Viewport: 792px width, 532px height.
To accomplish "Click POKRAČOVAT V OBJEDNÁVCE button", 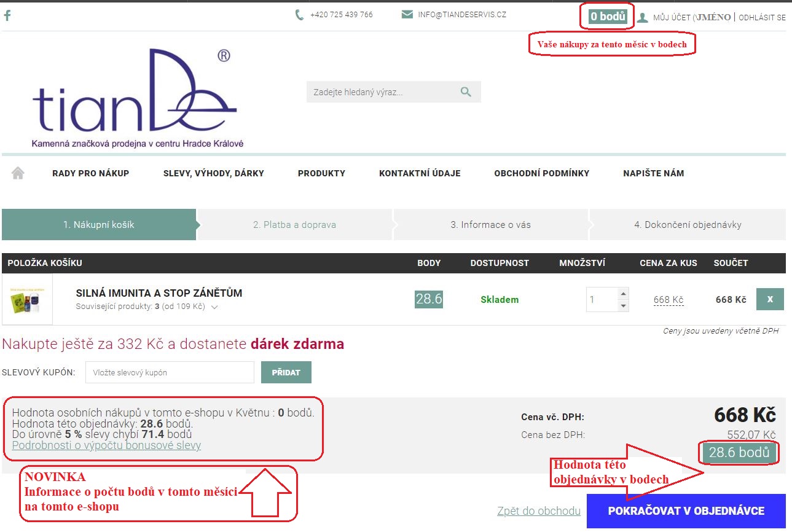I will tap(686, 511).
